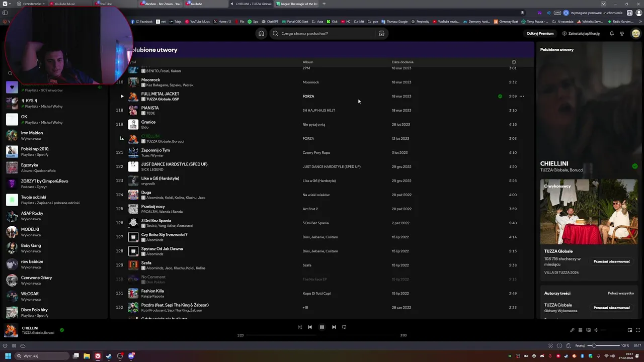Enter full screen player mode

pos(638,330)
